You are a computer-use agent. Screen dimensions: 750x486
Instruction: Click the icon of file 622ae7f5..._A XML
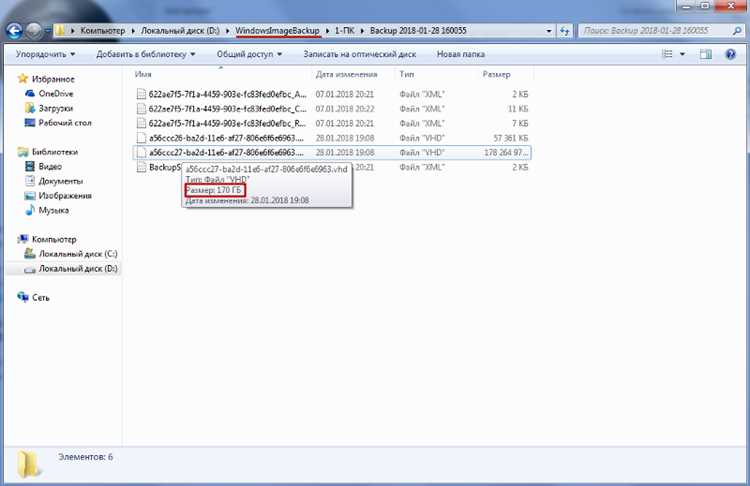click(141, 94)
